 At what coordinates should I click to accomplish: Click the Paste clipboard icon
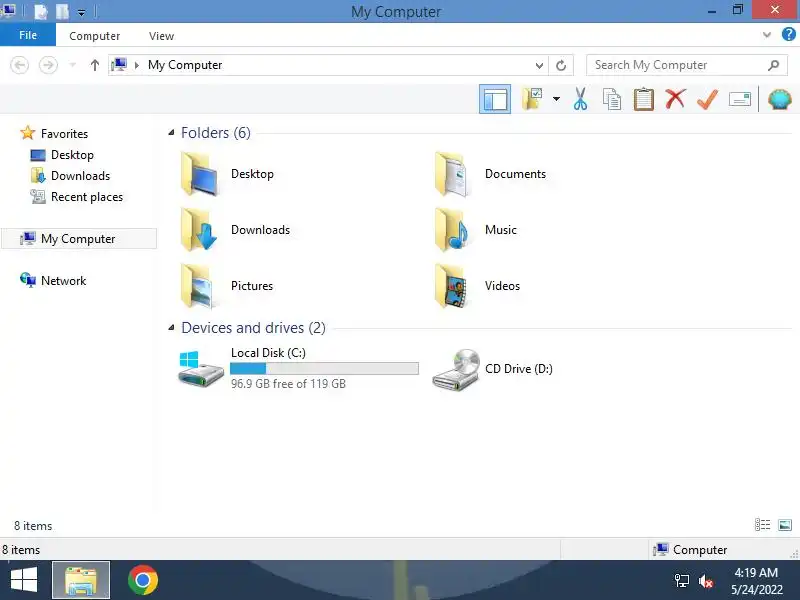[643, 99]
